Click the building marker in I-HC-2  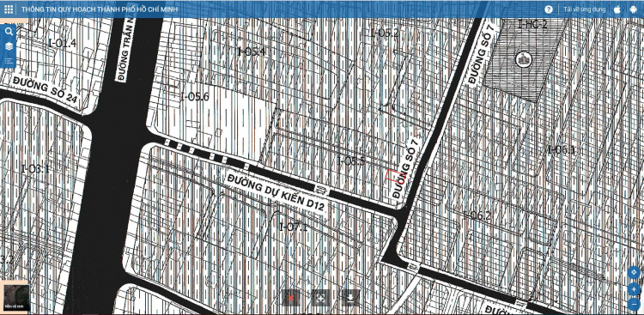click(x=523, y=59)
